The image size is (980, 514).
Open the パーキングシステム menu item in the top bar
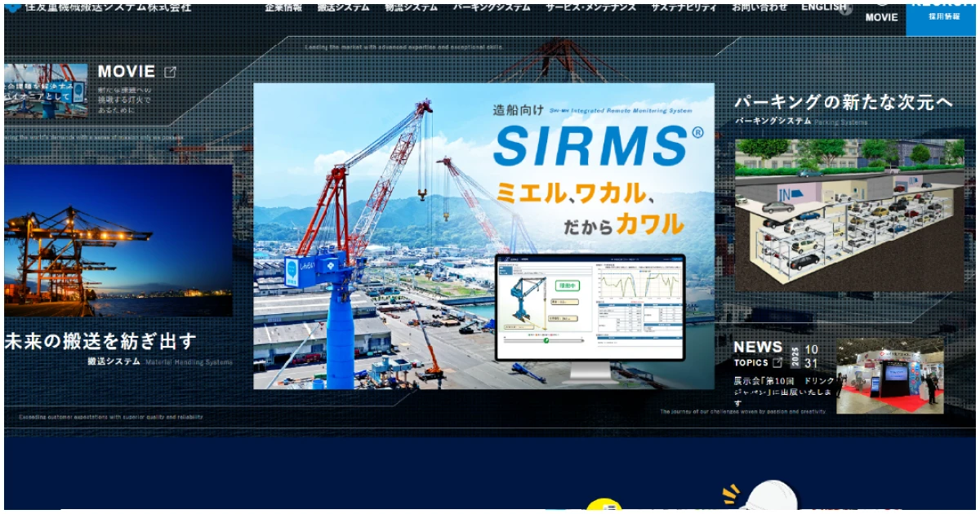[492, 7]
